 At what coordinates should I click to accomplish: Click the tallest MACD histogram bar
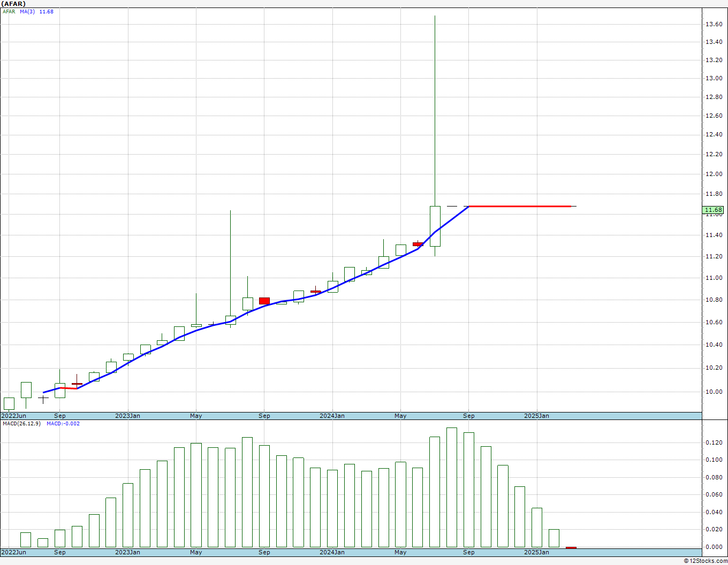pos(452,487)
